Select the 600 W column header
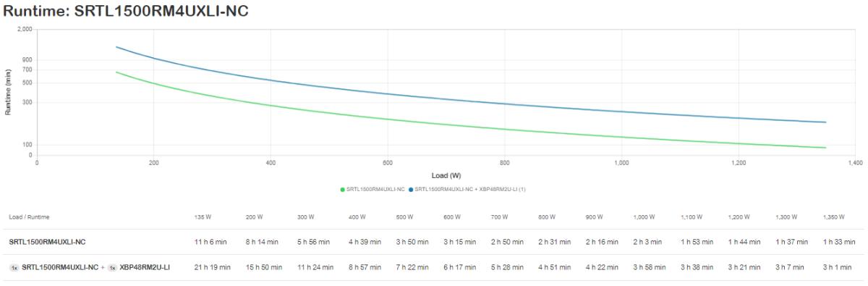This screenshot has height=286, width=868. coord(453,216)
